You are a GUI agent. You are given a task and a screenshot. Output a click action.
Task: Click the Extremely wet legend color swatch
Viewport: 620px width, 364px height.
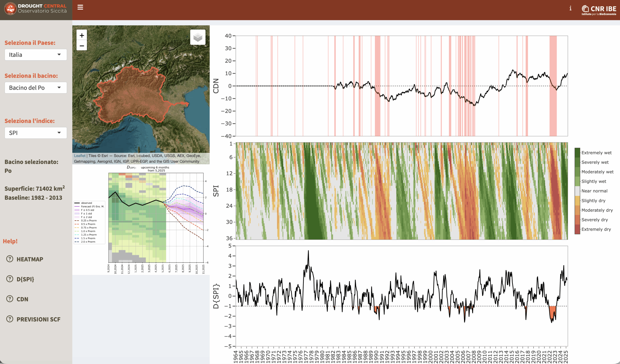coord(577,153)
